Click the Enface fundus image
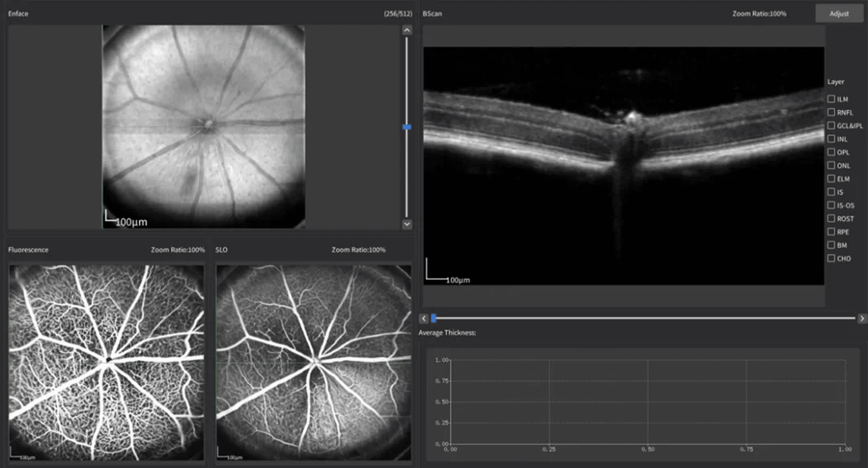Viewport: 868px width, 468px height. coord(204,127)
